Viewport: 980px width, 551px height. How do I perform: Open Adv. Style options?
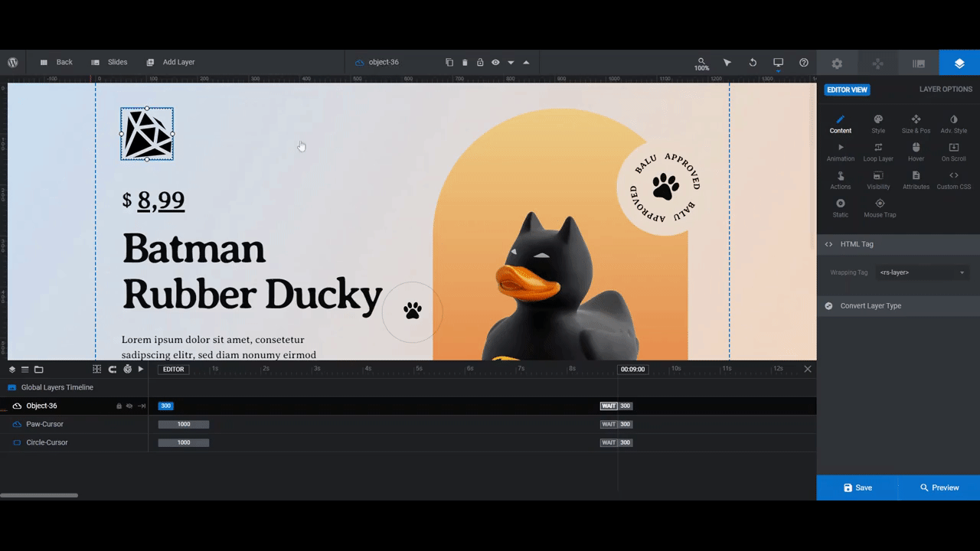point(954,124)
